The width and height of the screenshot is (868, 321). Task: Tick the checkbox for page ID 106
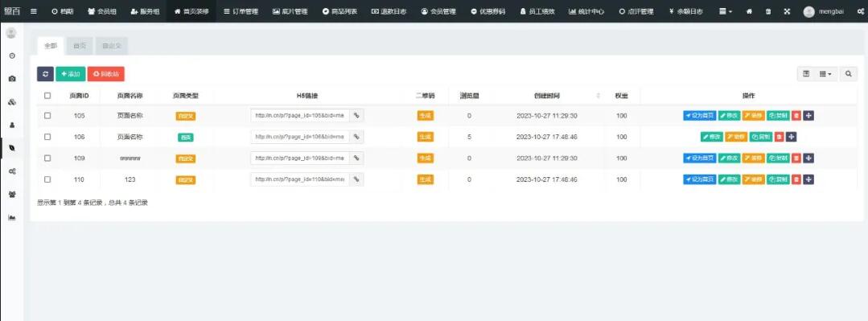point(47,137)
